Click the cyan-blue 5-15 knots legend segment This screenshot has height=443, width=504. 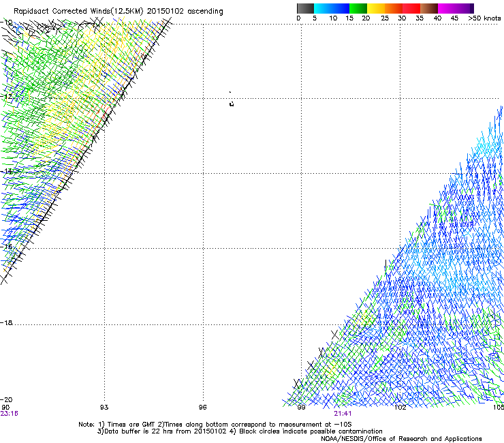332,8
